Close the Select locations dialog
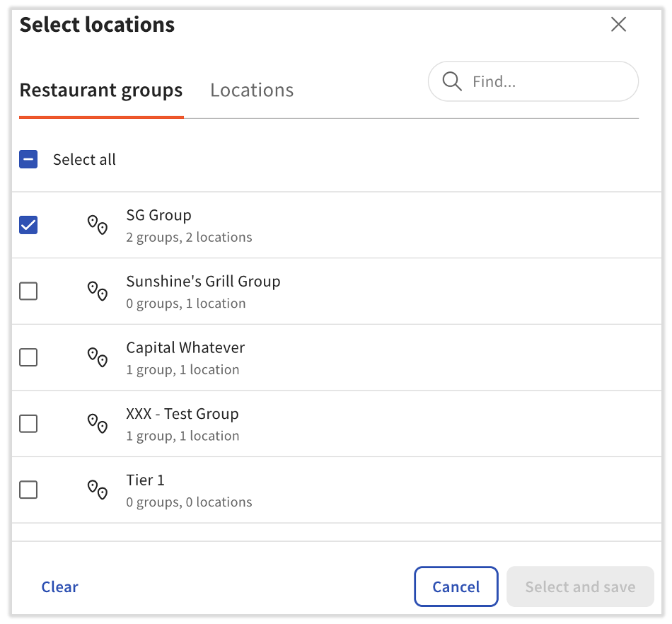The width and height of the screenshot is (672, 624). [618, 24]
